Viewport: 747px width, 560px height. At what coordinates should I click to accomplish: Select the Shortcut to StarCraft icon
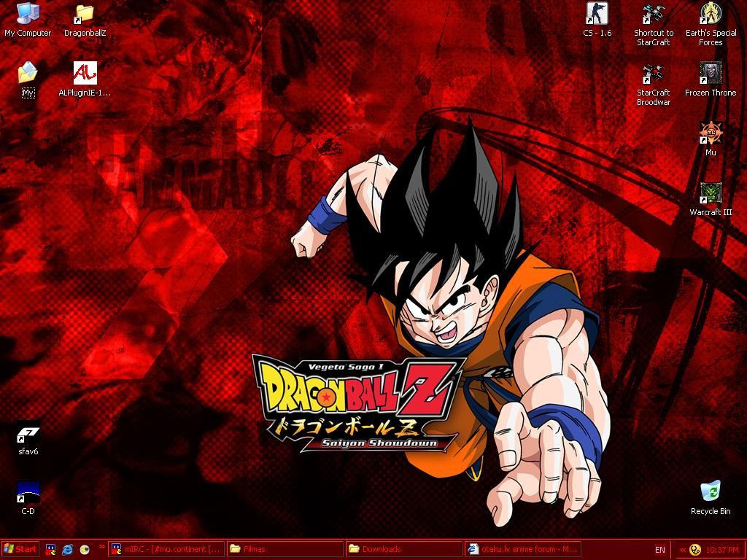tap(654, 24)
